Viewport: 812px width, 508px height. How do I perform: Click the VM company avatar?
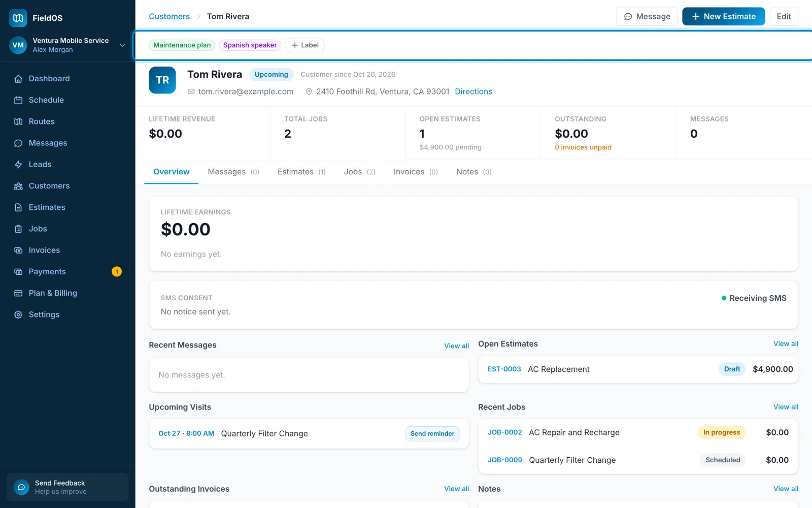(x=18, y=45)
